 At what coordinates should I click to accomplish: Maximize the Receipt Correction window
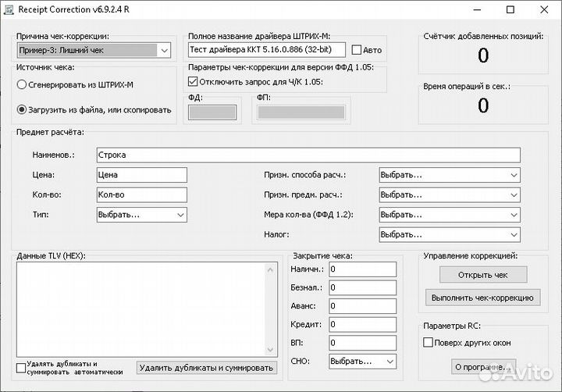[510, 10]
